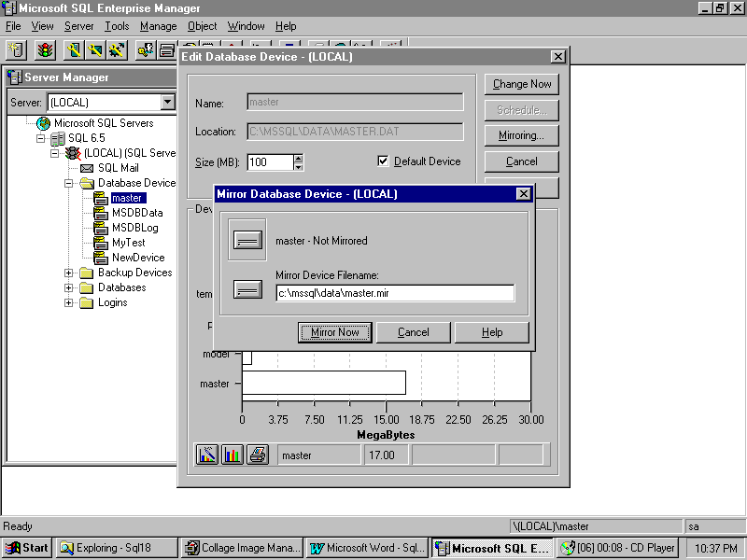Open the Server dropdown list
The height and width of the screenshot is (560, 747).
click(168, 102)
